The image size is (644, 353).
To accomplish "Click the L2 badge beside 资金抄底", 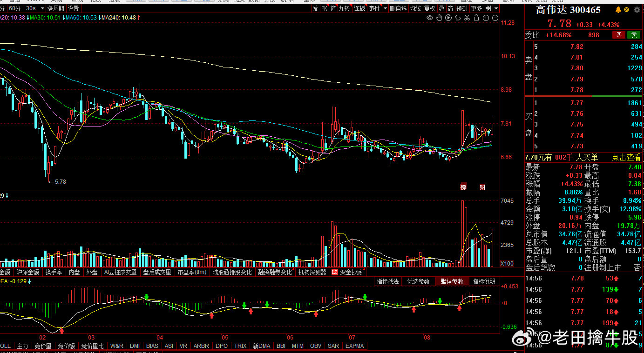I will point(334,272).
